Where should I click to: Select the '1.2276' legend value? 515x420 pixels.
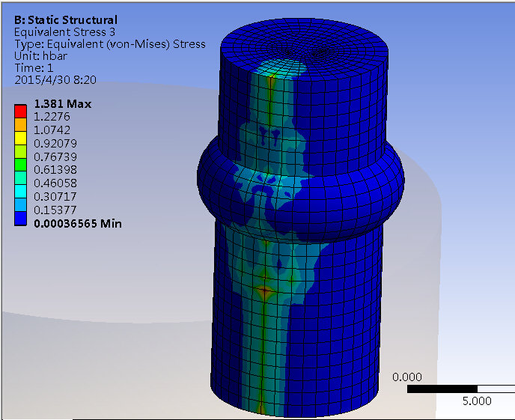pyautogui.click(x=52, y=117)
